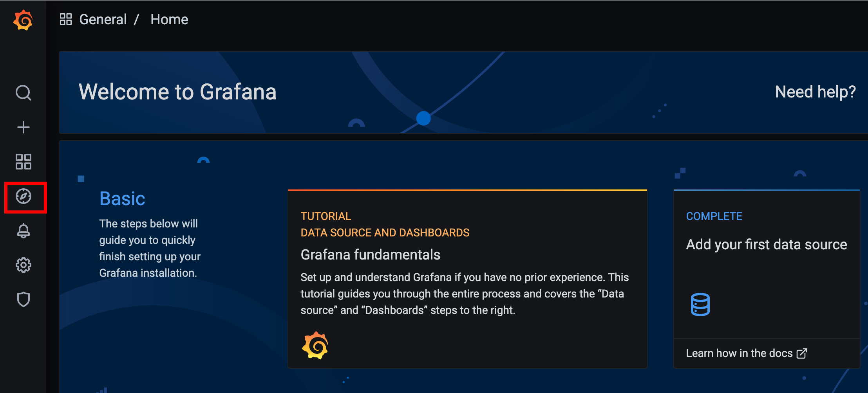This screenshot has width=868, height=393.
Task: Click the Welcome to Grafana heading
Action: click(177, 92)
